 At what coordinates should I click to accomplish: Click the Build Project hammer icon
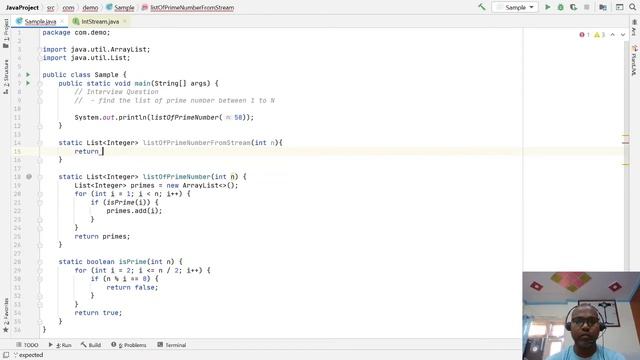[x=482, y=7]
